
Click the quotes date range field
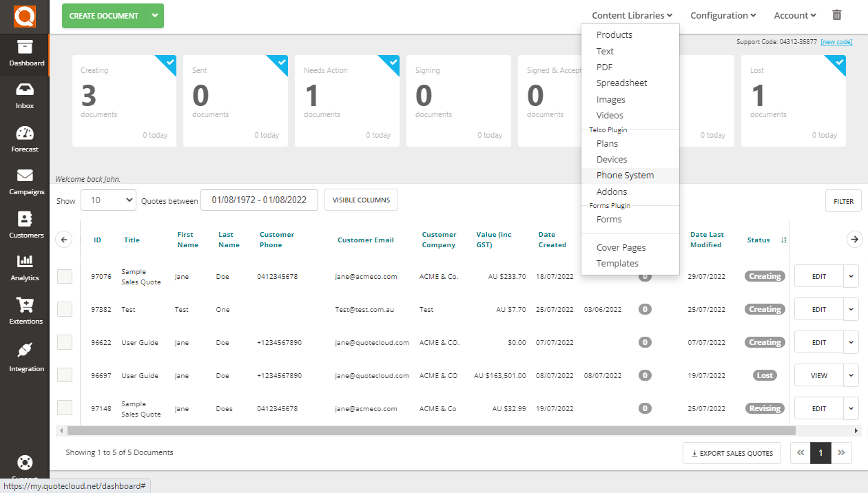[x=259, y=200]
